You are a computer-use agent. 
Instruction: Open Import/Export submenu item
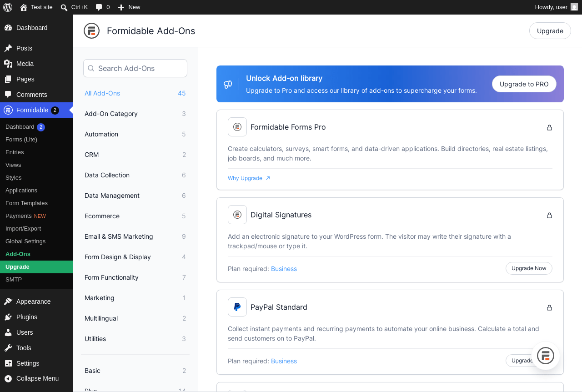(36, 229)
